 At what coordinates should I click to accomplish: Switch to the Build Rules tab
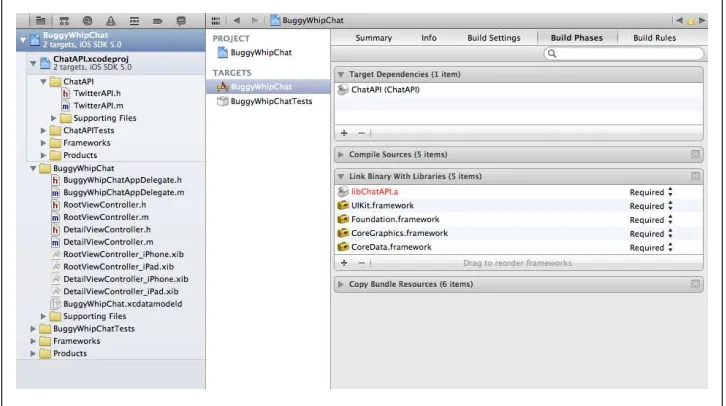point(654,38)
